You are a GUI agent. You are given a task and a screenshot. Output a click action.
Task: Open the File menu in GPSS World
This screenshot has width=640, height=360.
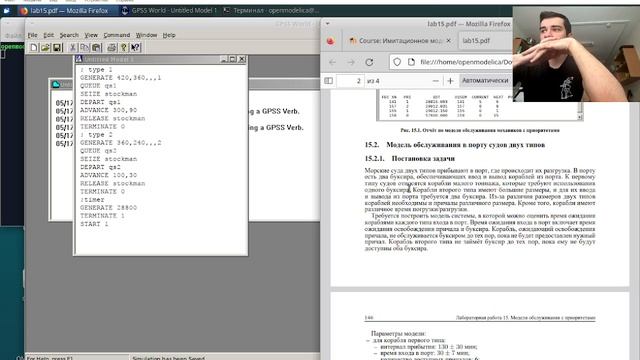(x=33, y=35)
